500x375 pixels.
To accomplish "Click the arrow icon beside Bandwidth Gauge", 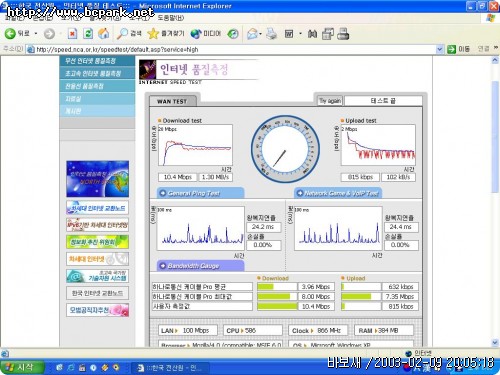I will coord(163,266).
